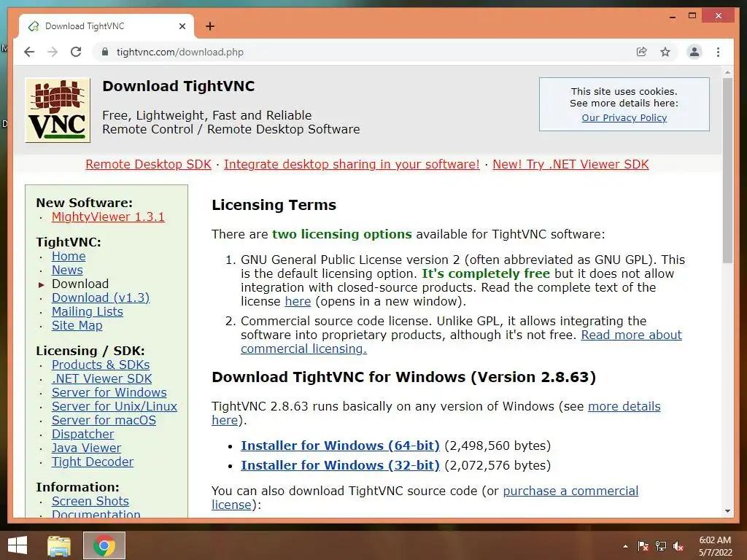Open a new tab with the plus button

(x=210, y=26)
